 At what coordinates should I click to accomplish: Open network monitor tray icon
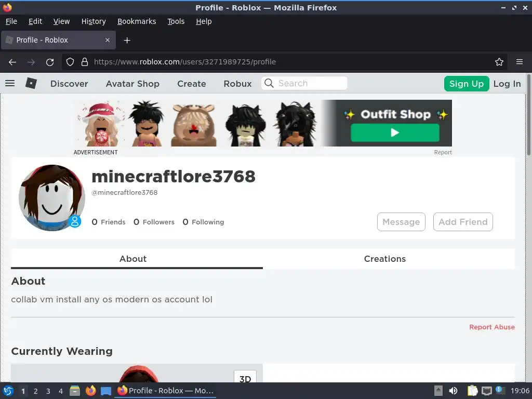pyautogui.click(x=486, y=391)
